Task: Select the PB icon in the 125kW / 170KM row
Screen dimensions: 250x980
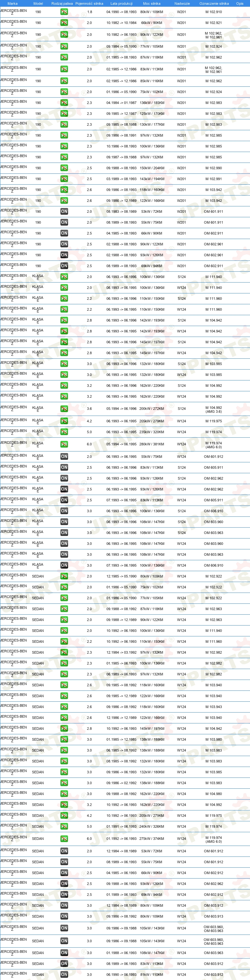Action: (64, 113)
